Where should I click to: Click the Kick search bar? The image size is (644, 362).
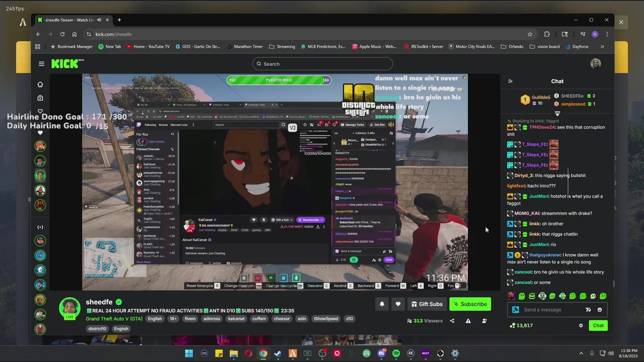click(x=323, y=64)
